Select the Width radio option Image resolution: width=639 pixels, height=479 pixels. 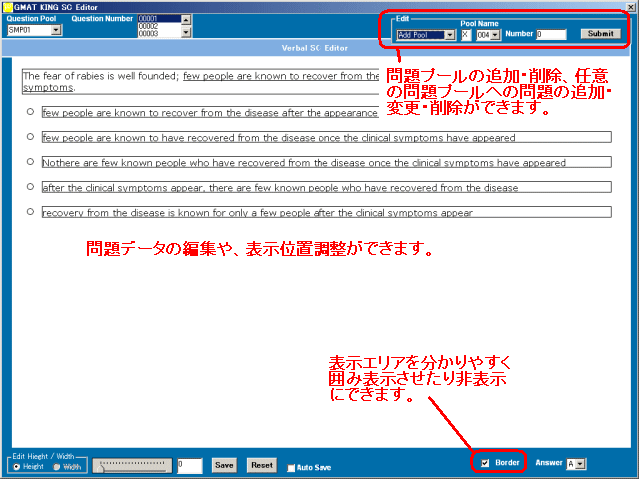[x=55, y=466]
